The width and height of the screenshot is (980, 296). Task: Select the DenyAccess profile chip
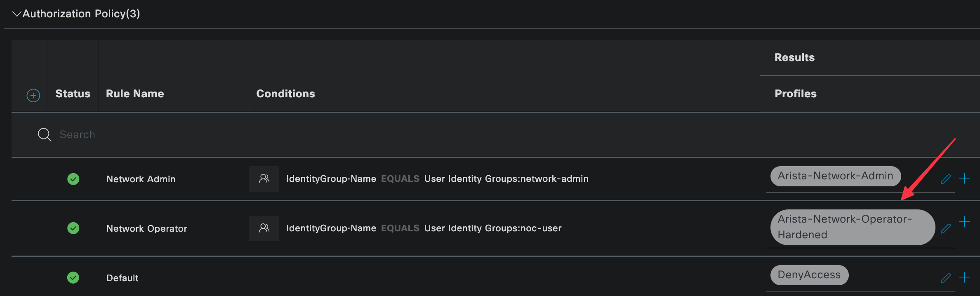(809, 275)
